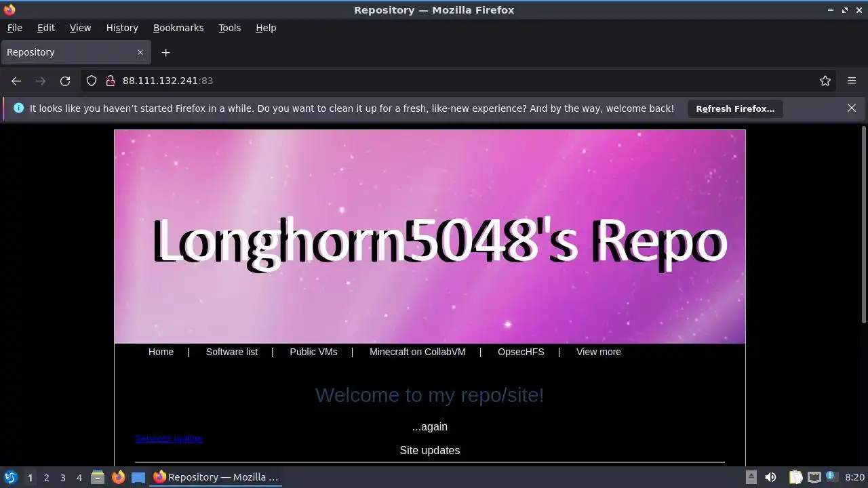This screenshot has height=488, width=868.
Task: Open the volume control tray icon
Action: [x=770, y=477]
